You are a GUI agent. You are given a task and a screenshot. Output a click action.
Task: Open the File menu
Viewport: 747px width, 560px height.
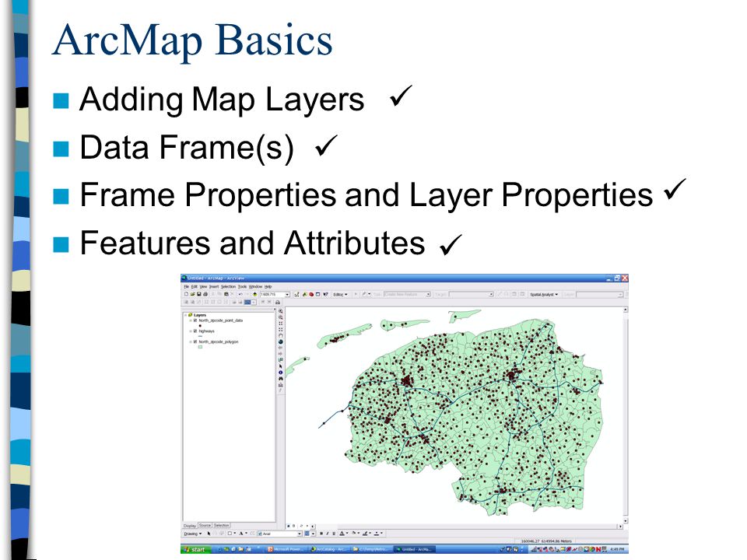(186, 287)
